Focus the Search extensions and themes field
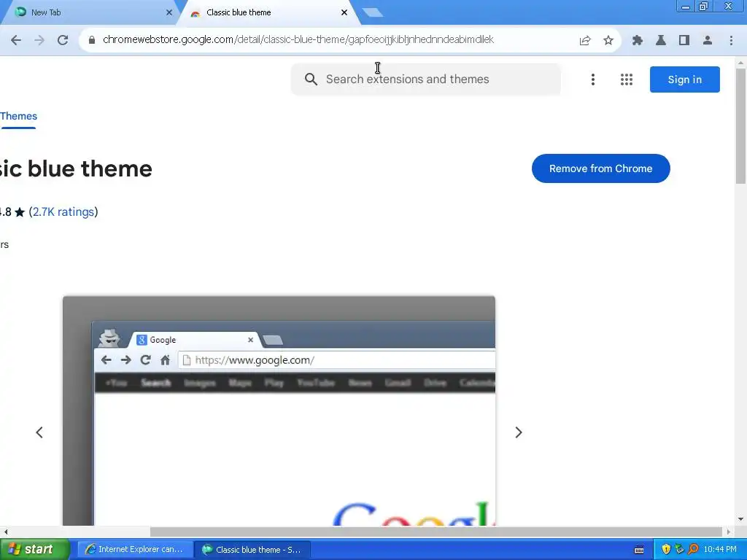Image resolution: width=747 pixels, height=560 pixels. 426,79
